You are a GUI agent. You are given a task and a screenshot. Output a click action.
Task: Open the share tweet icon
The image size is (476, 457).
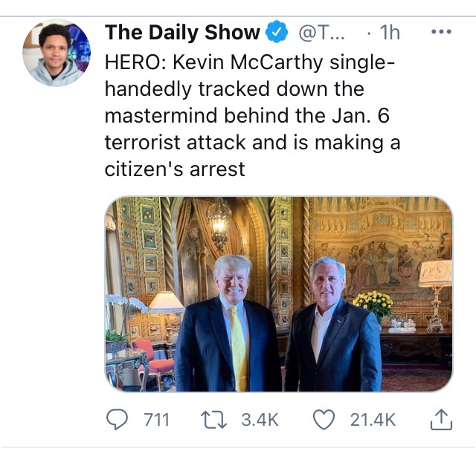coord(441,421)
